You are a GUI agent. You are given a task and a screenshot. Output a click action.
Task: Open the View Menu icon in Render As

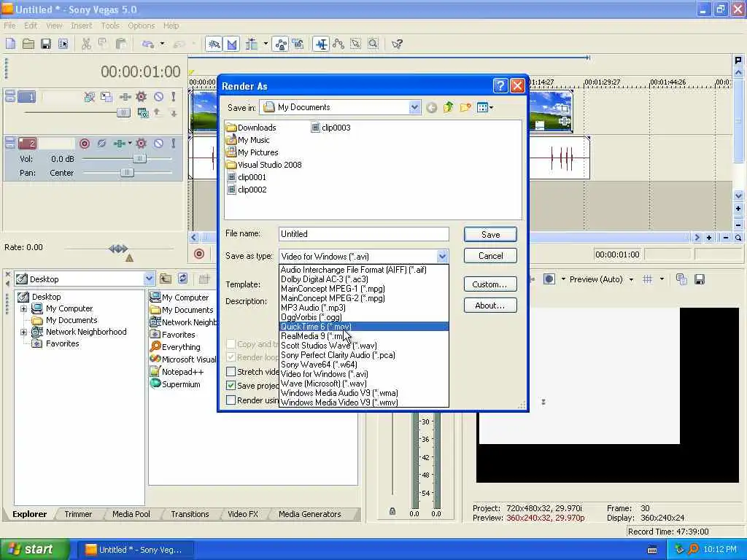484,108
